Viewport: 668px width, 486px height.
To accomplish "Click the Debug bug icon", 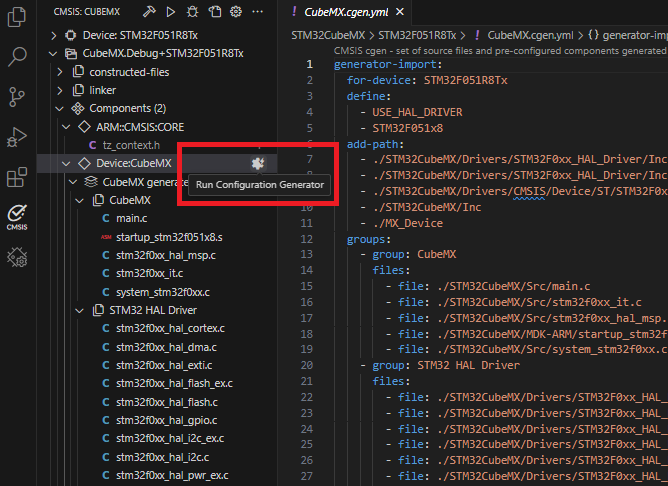I will click(x=193, y=12).
